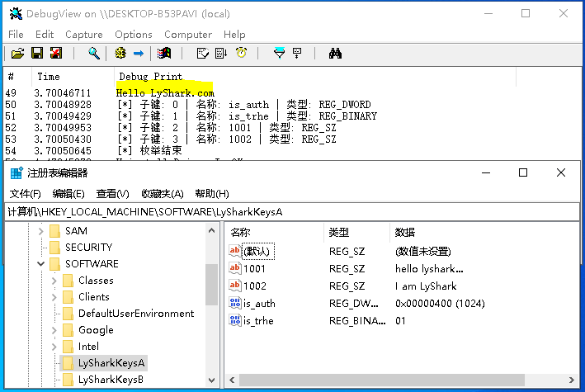This screenshot has width=585, height=392.
Task: Toggle Autoscroll in DebugView toolbar
Action: coord(221,54)
